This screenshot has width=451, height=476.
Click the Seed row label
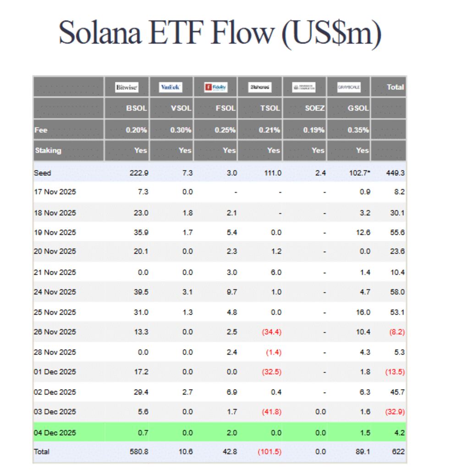[x=42, y=173]
